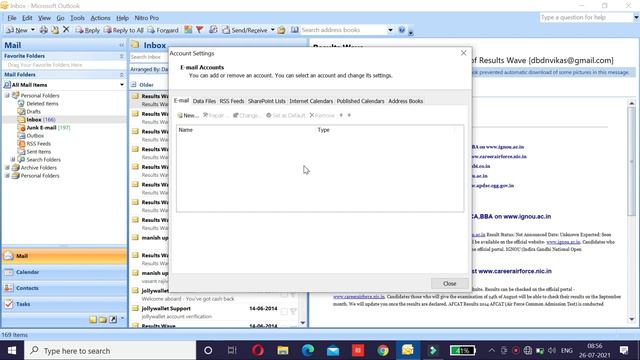The width and height of the screenshot is (640, 360).
Task: Click Forward in the Outlook toolbar
Action: [163, 30]
